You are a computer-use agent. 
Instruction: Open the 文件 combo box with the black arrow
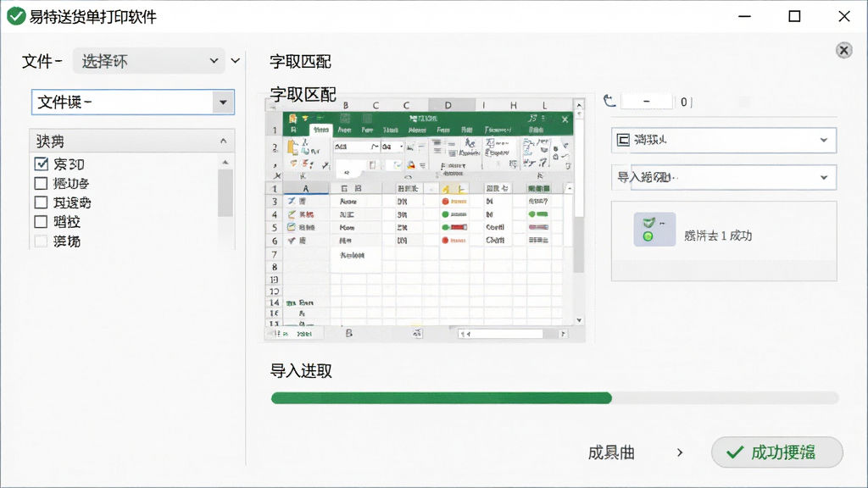(223, 103)
